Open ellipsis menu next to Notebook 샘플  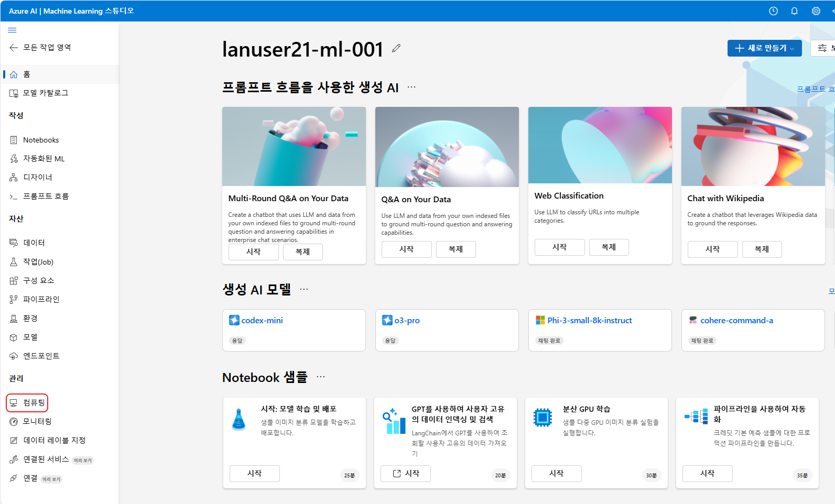coord(321,377)
